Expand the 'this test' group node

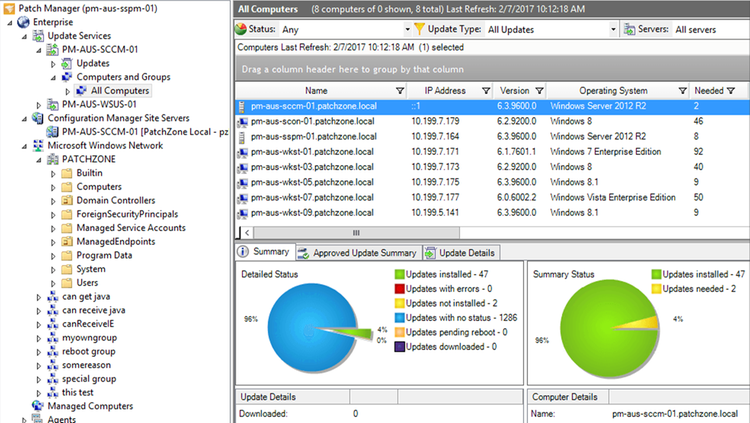[x=39, y=393]
